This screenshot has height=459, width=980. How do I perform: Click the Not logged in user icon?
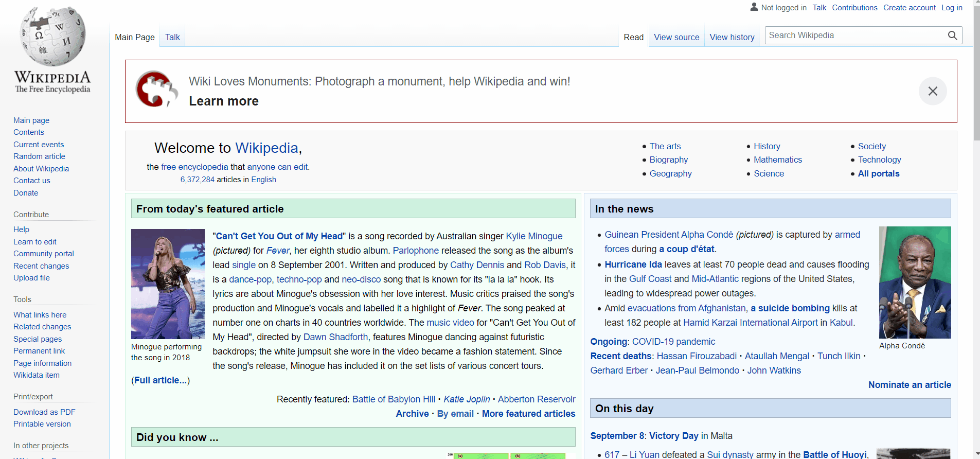click(754, 7)
